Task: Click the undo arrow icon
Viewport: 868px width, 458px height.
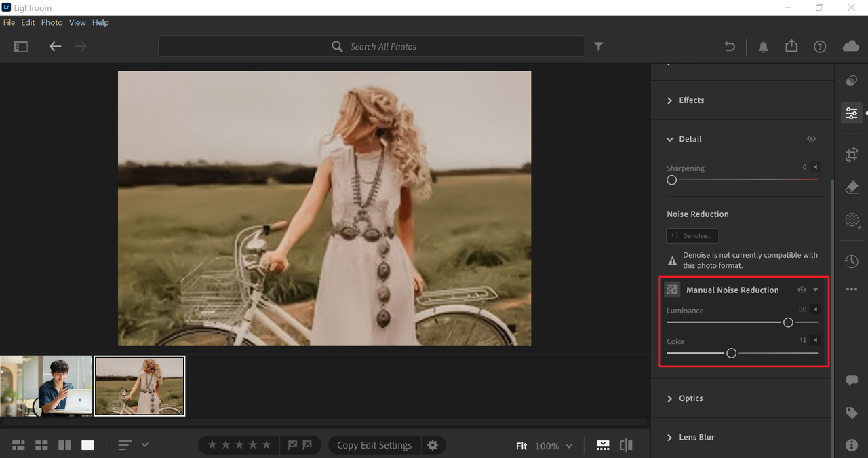Action: (730, 47)
